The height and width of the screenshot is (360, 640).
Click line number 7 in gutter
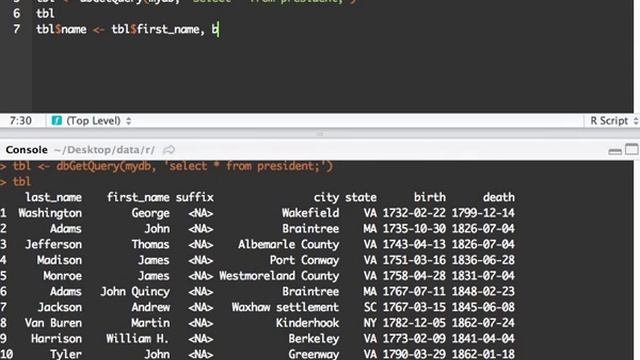pos(16,29)
